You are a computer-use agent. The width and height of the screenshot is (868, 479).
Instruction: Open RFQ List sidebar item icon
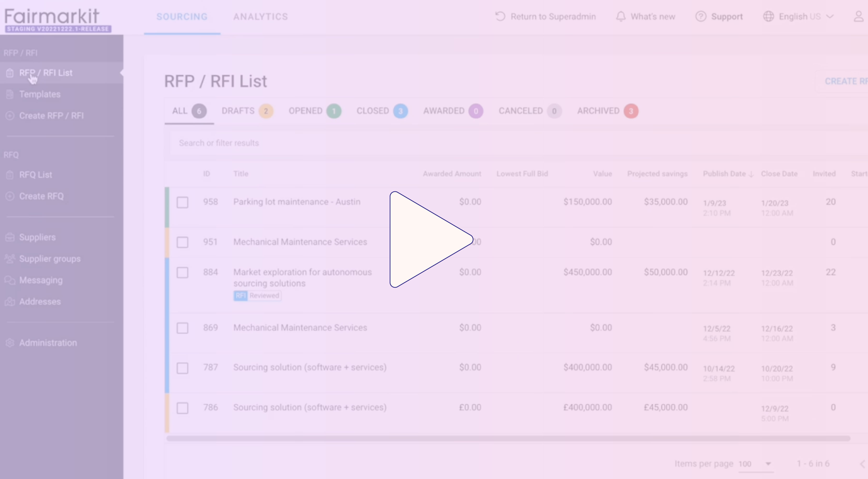coord(10,175)
